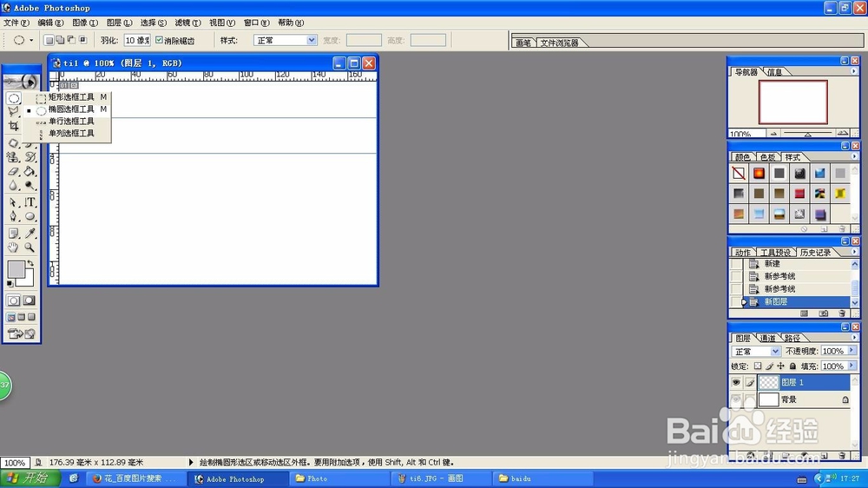The width and height of the screenshot is (868, 488).
Task: Open opacity (不透明度) slider arrow
Action: (x=852, y=351)
